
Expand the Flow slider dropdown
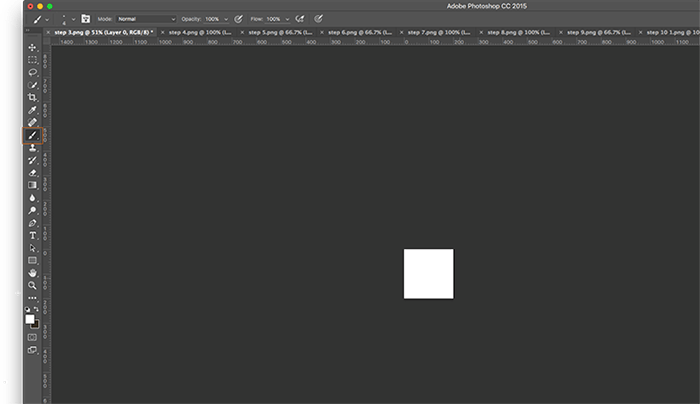(x=287, y=19)
